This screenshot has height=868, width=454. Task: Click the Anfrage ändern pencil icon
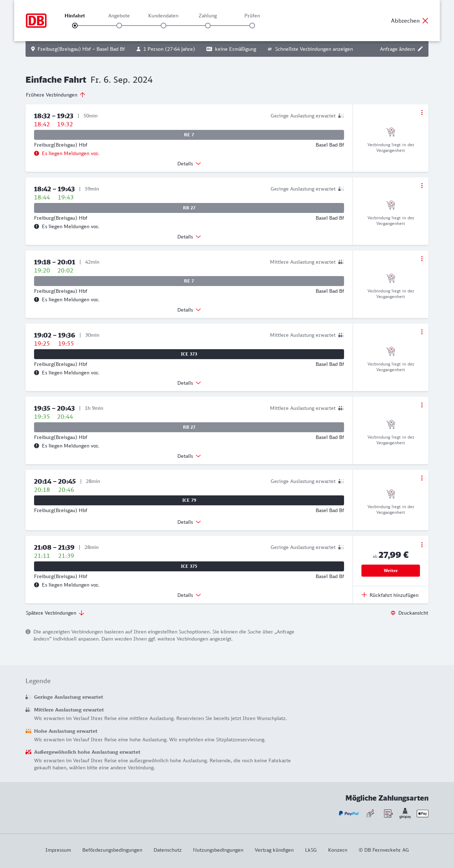[420, 49]
